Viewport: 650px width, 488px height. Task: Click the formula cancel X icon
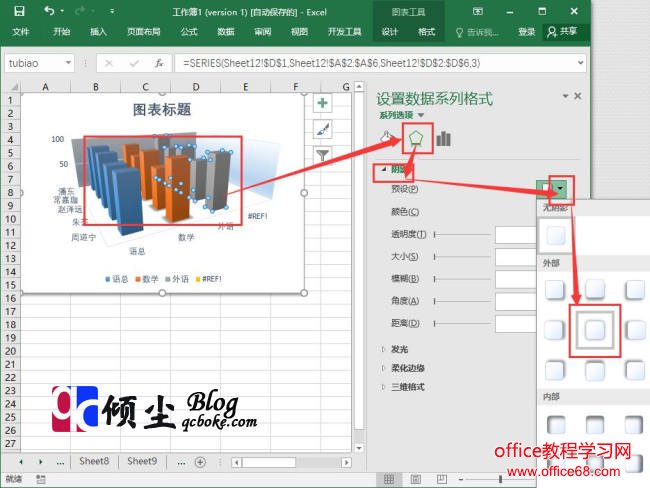(x=109, y=63)
